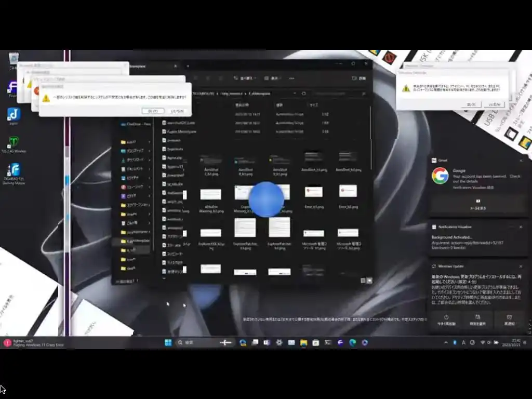Sort by the 更新日時 column header

tap(242, 105)
